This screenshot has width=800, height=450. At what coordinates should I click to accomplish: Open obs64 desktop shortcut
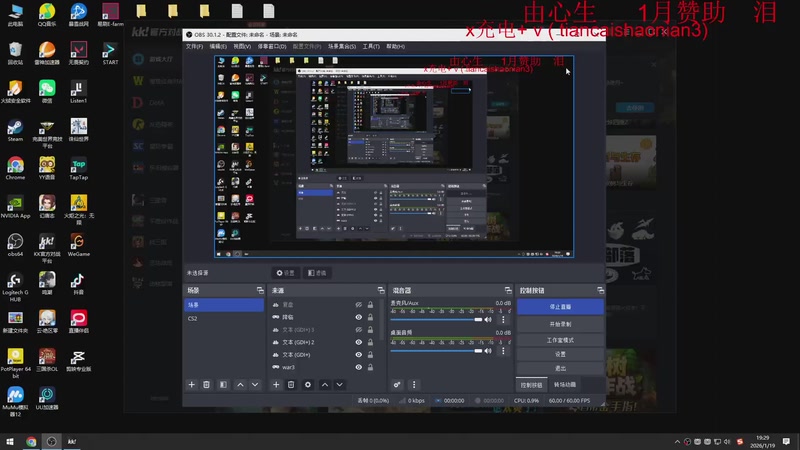coord(15,245)
